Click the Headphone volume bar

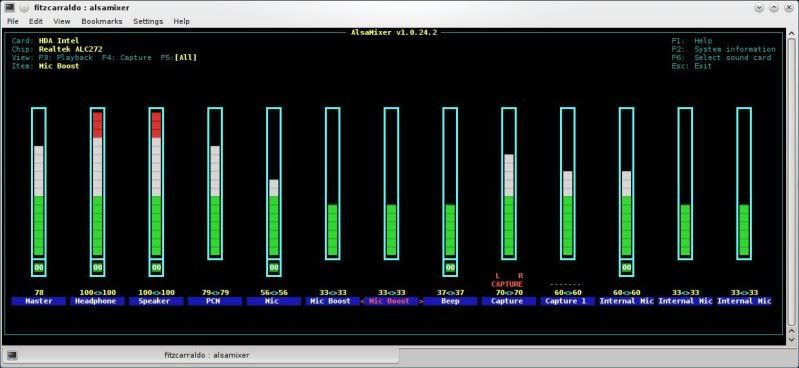coord(97,183)
